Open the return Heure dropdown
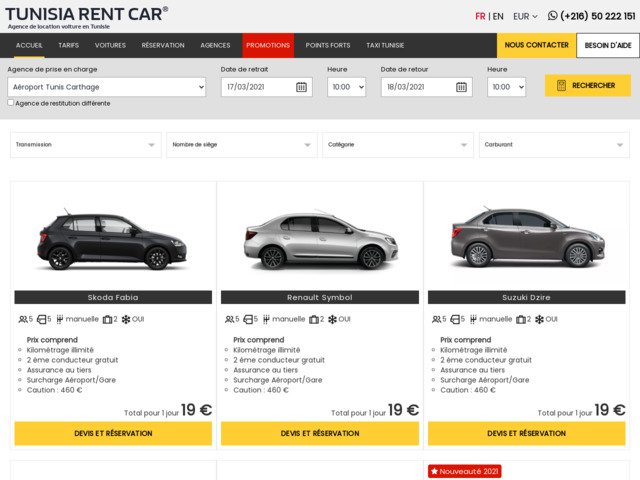The image size is (640, 480). (506, 87)
